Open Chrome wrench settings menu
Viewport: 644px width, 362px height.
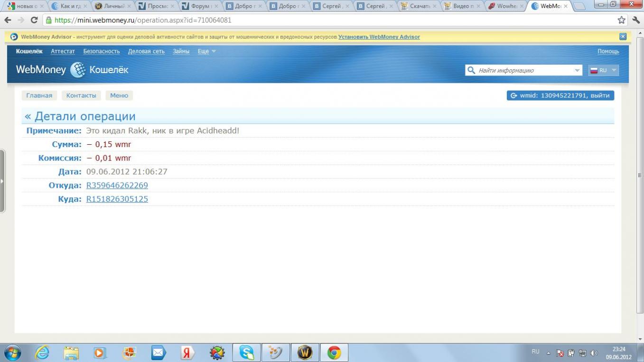(636, 20)
